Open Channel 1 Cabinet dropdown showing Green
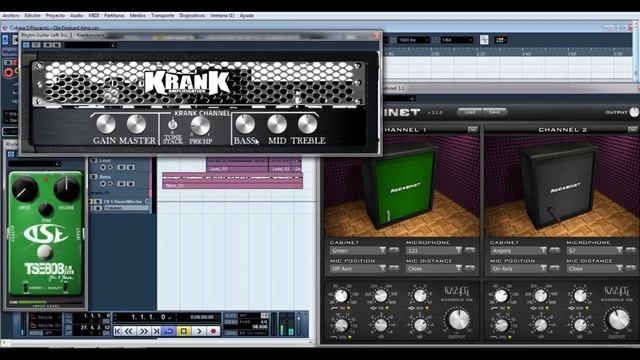The height and width of the screenshot is (360, 640). tap(358, 250)
